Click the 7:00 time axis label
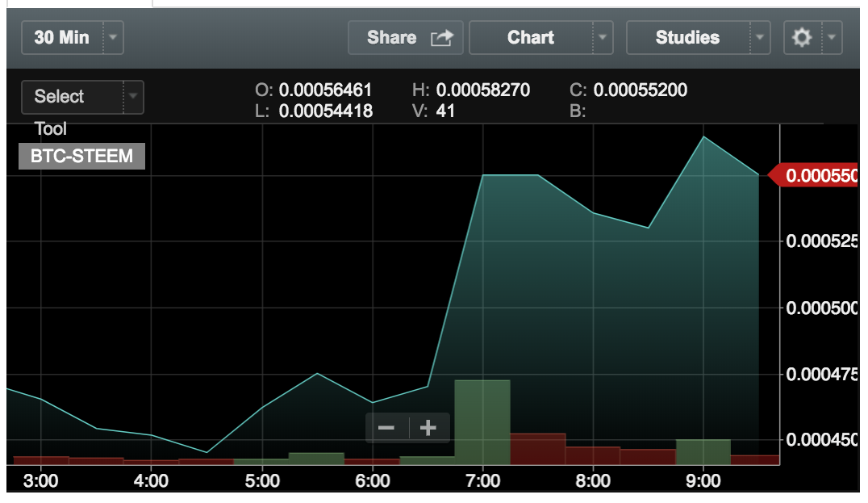The width and height of the screenshot is (868, 503). click(x=482, y=480)
